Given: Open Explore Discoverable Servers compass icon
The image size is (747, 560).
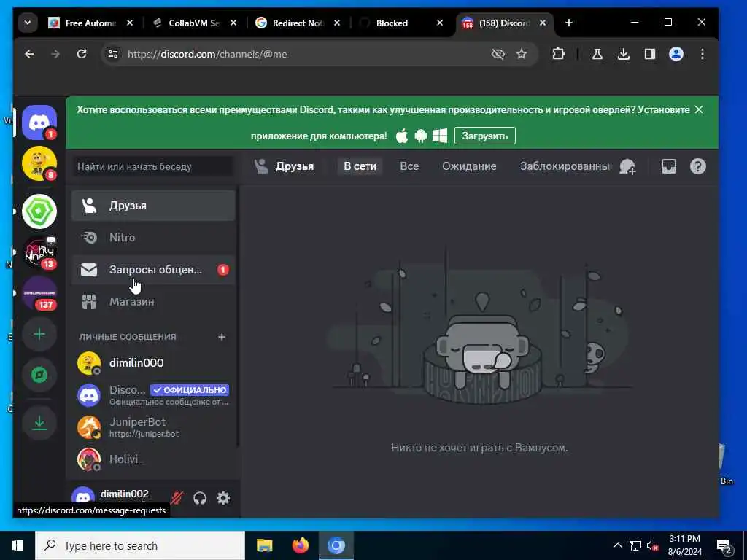Looking at the screenshot, I should (39, 376).
